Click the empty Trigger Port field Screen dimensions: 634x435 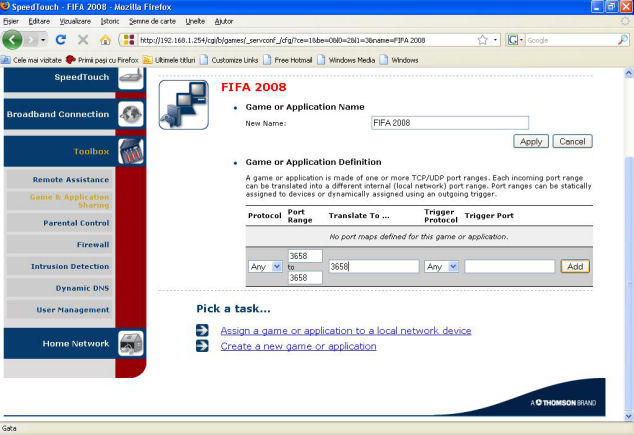(x=509, y=266)
